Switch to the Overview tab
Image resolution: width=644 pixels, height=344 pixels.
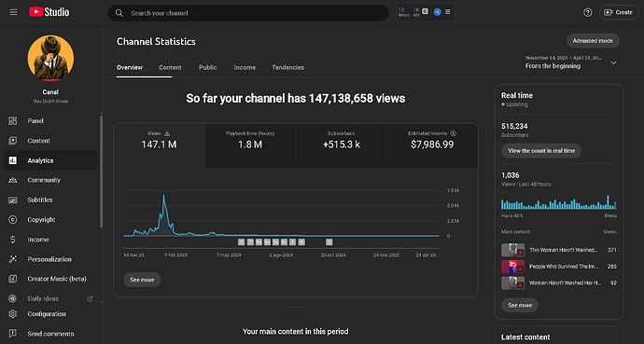tap(130, 68)
